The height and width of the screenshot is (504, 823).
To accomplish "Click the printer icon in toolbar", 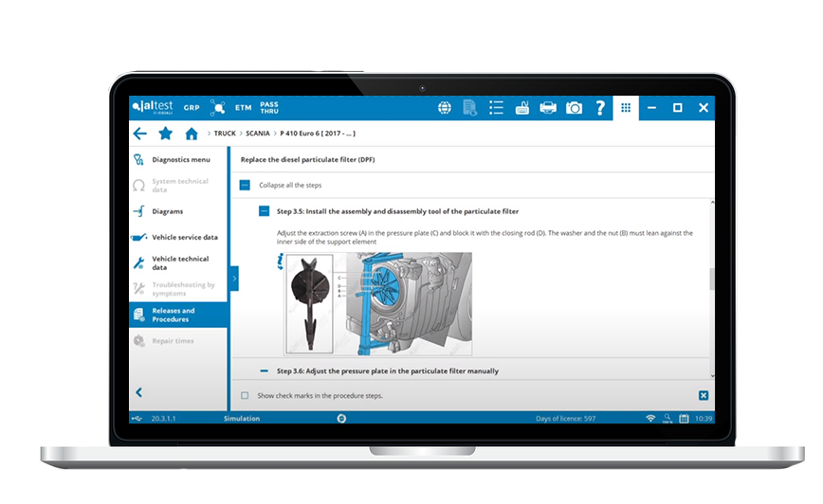I will coord(548,108).
